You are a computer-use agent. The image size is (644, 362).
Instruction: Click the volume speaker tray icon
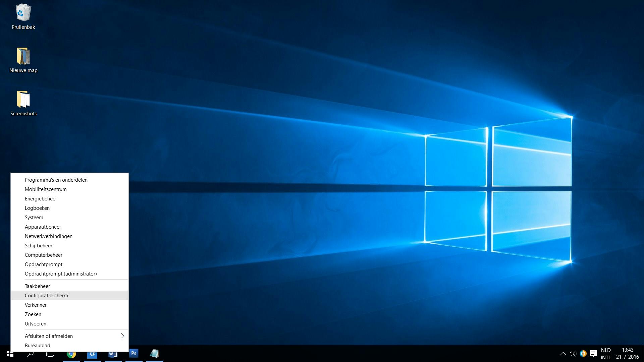573,354
